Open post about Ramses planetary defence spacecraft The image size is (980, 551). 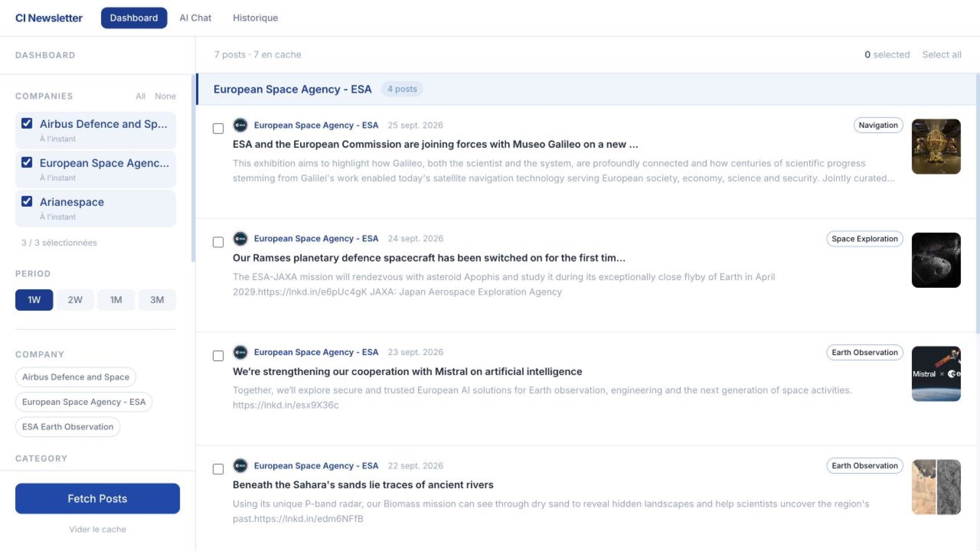[x=429, y=258]
